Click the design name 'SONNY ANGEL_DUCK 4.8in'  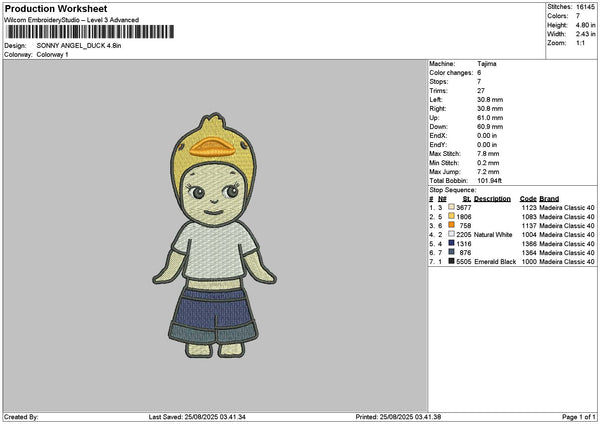(x=79, y=46)
